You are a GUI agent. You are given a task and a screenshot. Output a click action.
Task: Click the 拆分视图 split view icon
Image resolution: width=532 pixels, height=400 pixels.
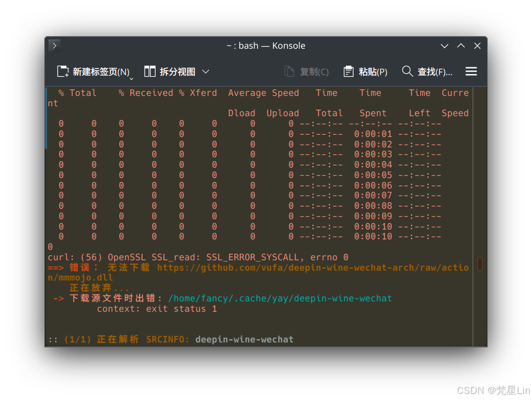pyautogui.click(x=150, y=71)
